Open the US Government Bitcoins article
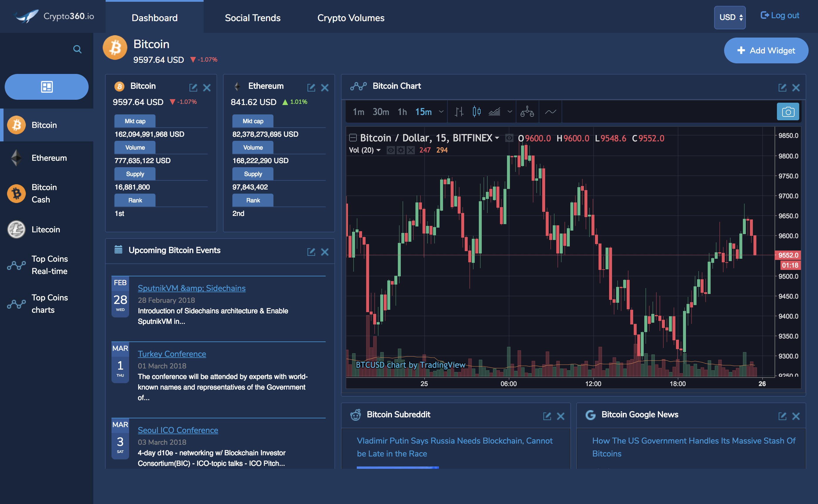 coord(694,447)
